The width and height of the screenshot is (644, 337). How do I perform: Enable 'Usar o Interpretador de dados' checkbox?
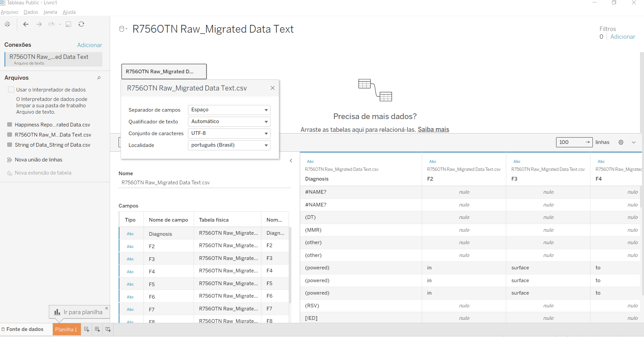pos(11,89)
